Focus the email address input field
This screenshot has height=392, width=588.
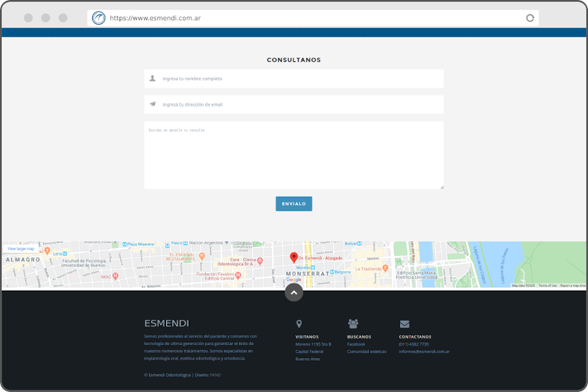(301, 105)
